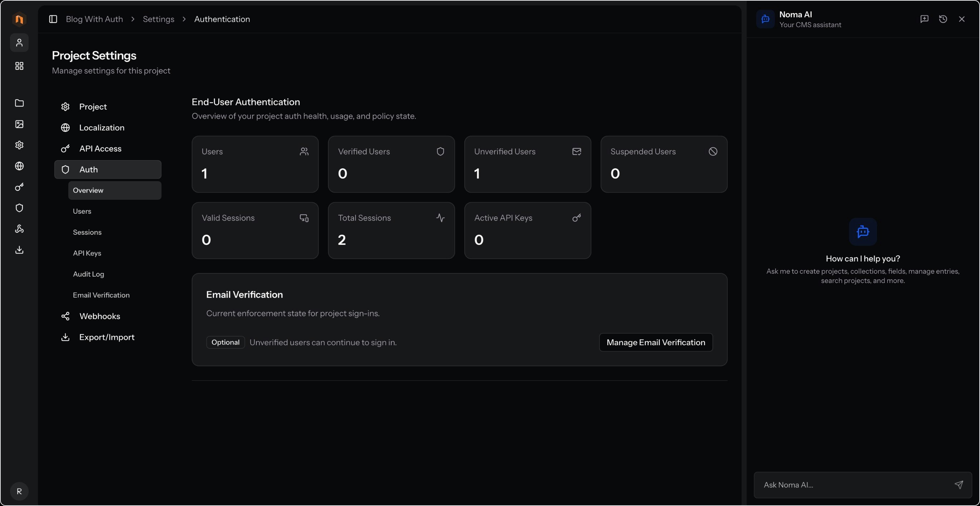
Task: Open Localization settings tab
Action: point(102,128)
